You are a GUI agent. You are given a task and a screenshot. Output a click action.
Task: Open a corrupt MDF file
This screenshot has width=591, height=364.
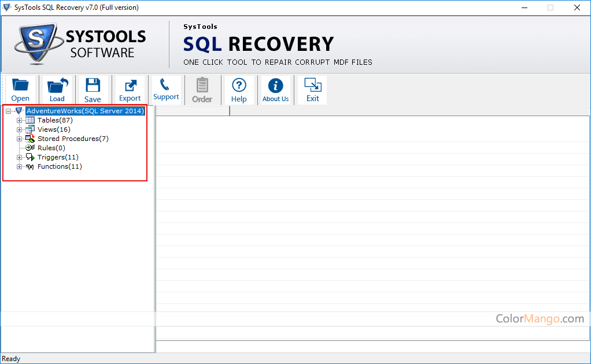20,90
